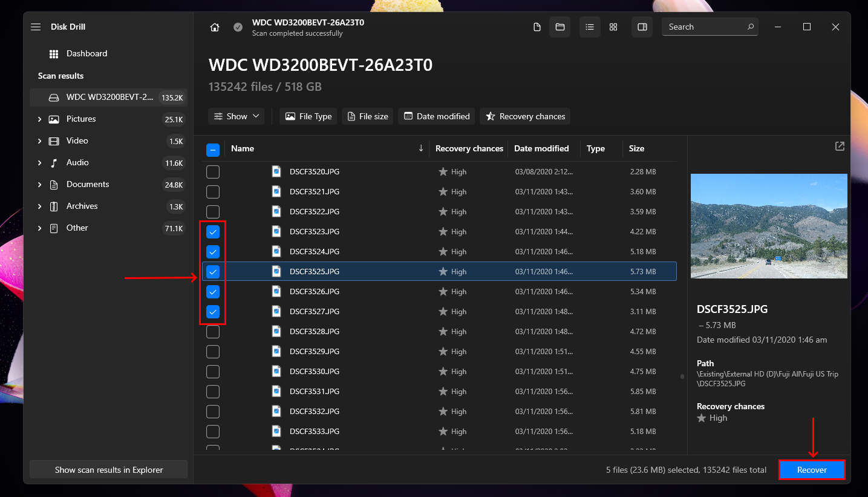
Task: Click the Recover button
Action: click(812, 470)
